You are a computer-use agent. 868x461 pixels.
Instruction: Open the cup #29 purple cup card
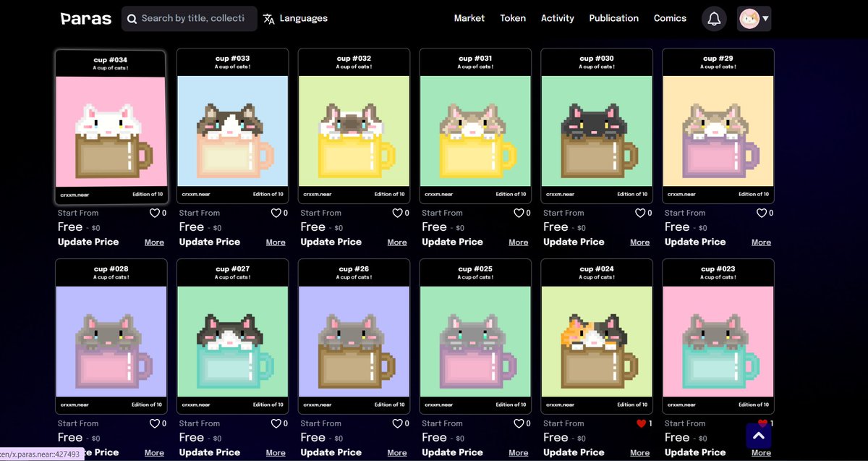click(719, 127)
